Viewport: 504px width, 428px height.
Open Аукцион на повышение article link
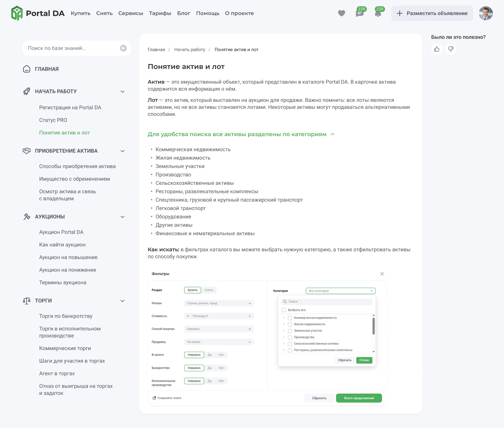tap(68, 257)
